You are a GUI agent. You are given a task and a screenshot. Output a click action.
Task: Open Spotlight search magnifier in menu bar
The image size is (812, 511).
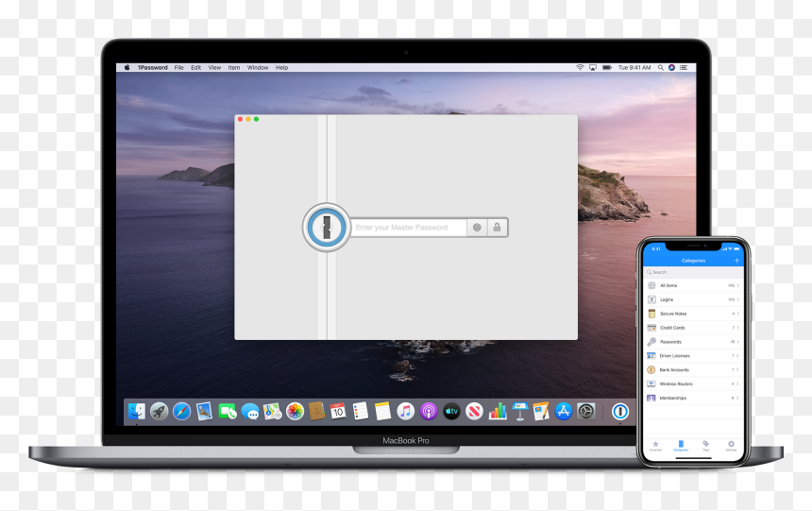[x=661, y=67]
